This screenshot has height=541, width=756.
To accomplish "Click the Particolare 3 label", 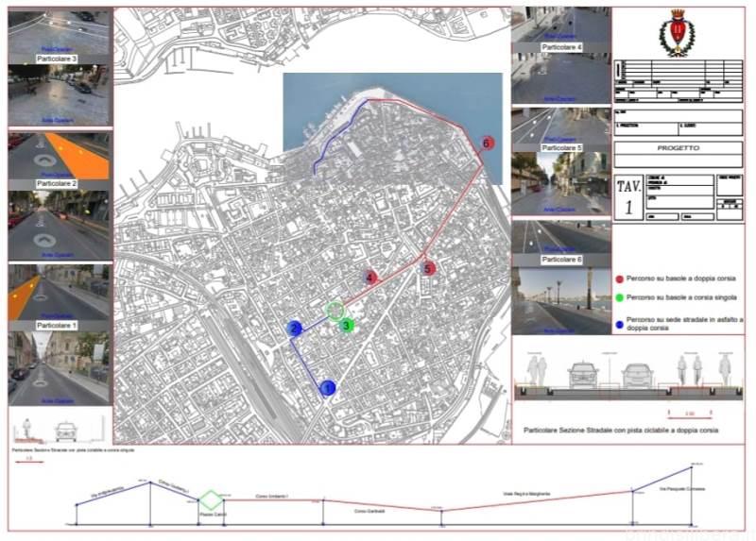I will pyautogui.click(x=57, y=59).
